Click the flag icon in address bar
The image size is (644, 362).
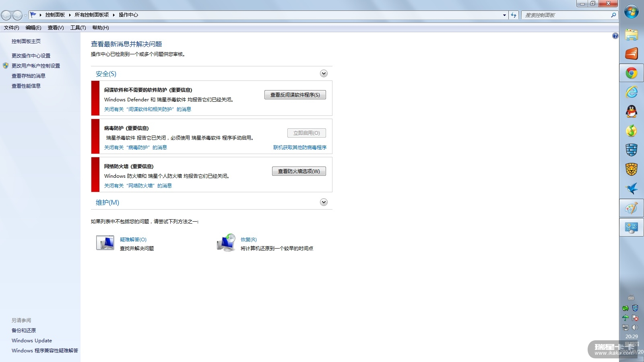pyautogui.click(x=33, y=15)
